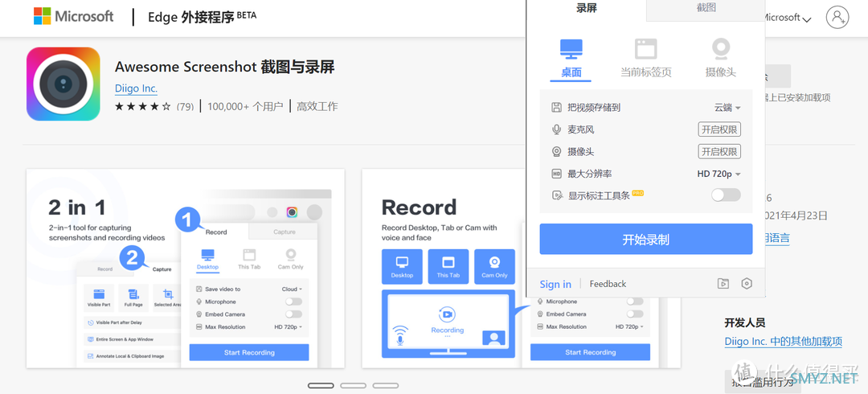868x394 pixels.
Task: Click the star rating row
Action: (x=143, y=107)
